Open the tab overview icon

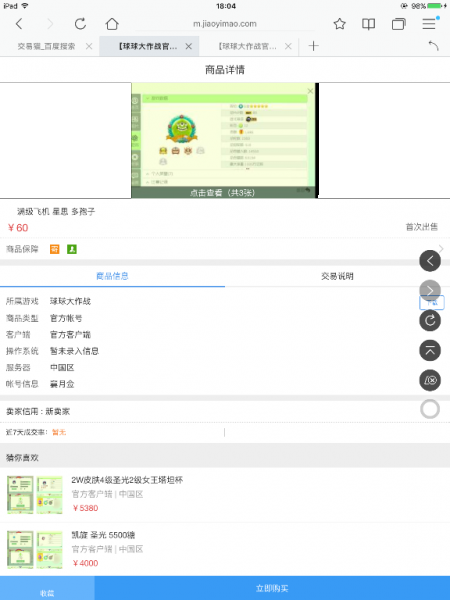pos(398,24)
